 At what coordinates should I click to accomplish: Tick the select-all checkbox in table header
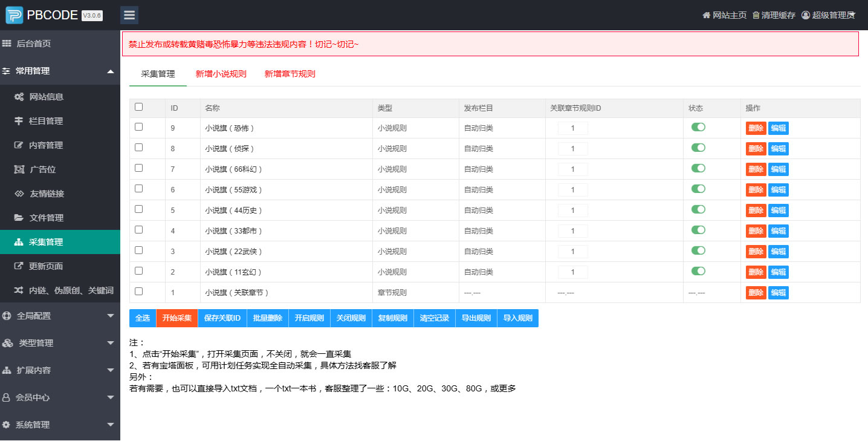139,107
